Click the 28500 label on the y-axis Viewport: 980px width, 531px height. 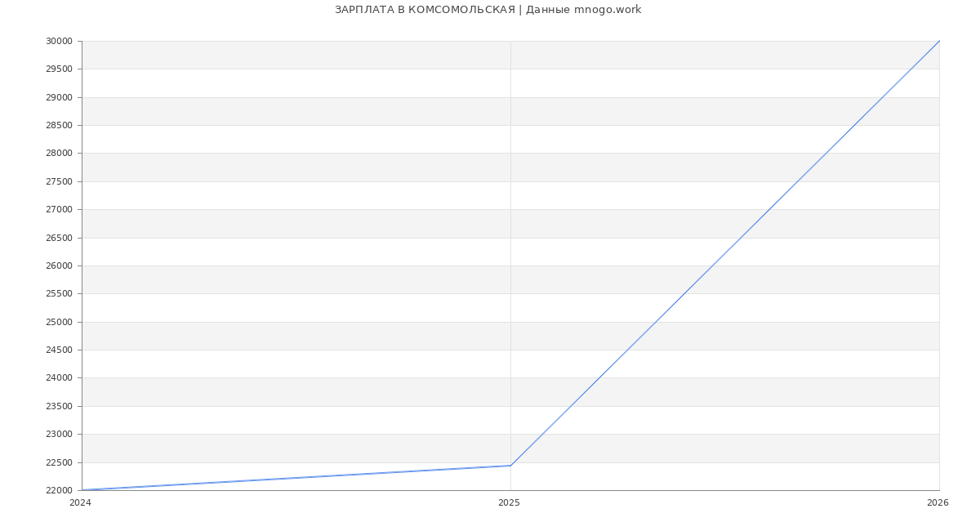pyautogui.click(x=60, y=125)
